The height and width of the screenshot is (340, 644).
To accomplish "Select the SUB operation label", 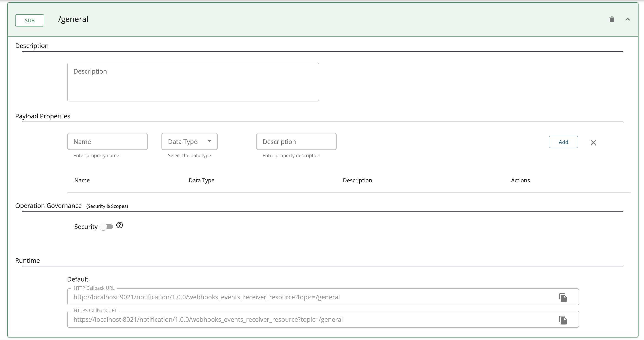I will (x=30, y=20).
